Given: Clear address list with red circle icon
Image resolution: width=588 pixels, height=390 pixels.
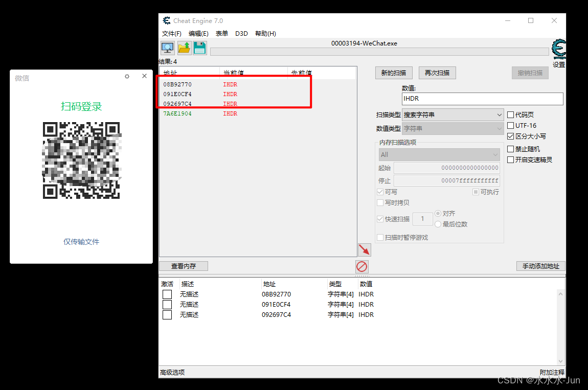Looking at the screenshot, I should (x=362, y=267).
